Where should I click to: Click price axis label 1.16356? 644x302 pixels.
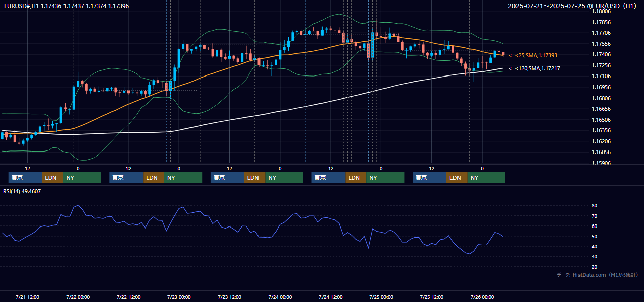[601, 130]
